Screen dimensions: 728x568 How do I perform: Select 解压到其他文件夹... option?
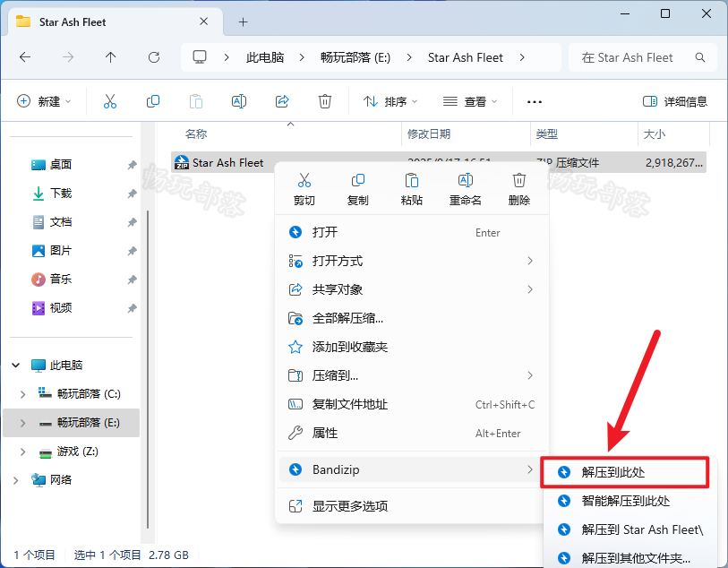click(630, 557)
